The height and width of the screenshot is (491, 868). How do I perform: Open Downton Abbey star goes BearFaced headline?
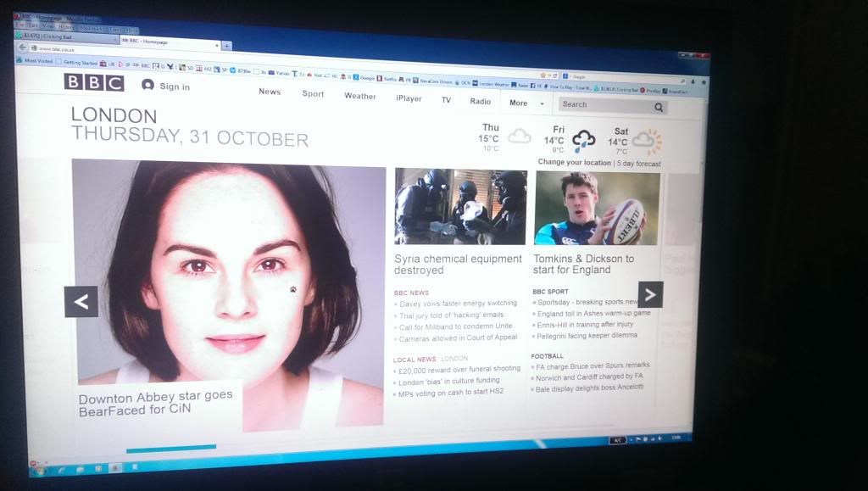156,404
